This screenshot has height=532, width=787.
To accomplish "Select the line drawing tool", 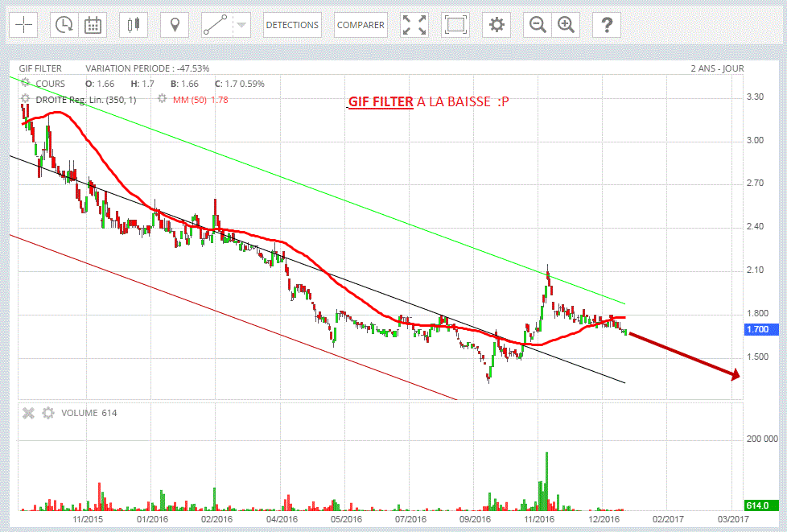I will (216, 25).
